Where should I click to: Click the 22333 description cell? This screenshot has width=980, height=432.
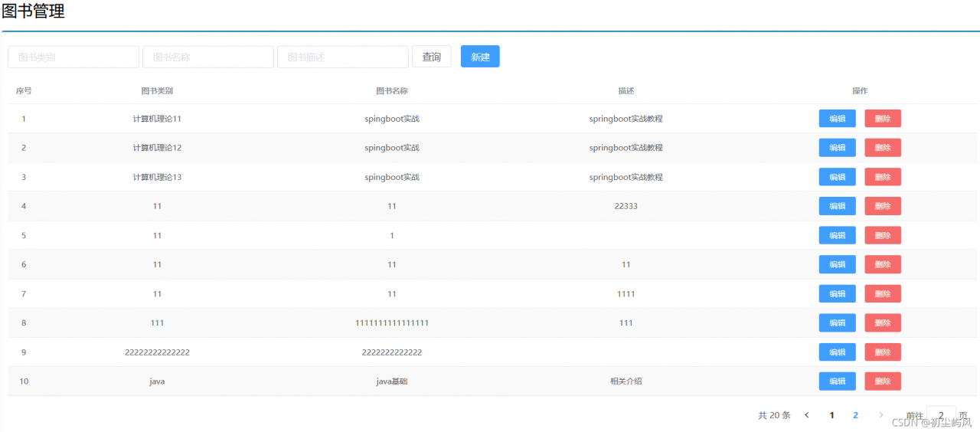tap(626, 206)
